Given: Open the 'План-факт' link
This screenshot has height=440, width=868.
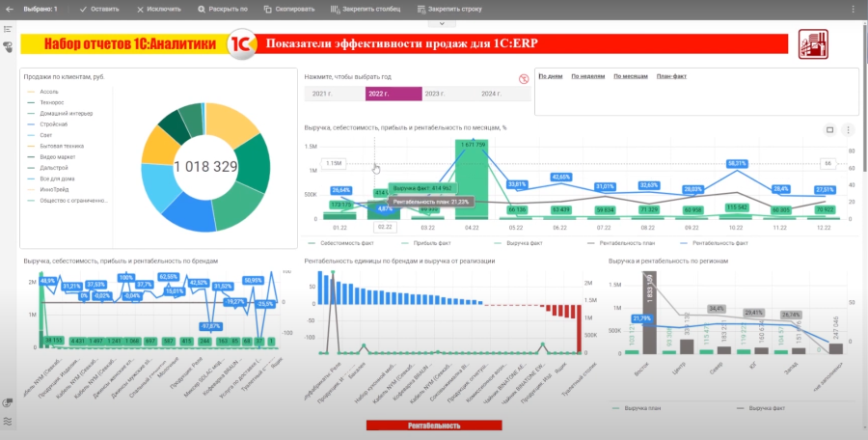Looking at the screenshot, I should [x=671, y=76].
